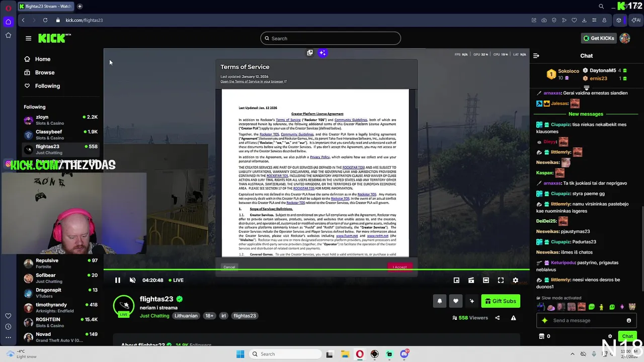Screen dimensions: 644x362
Task: Toggle theater mode in player
Action: pyautogui.click(x=486, y=280)
